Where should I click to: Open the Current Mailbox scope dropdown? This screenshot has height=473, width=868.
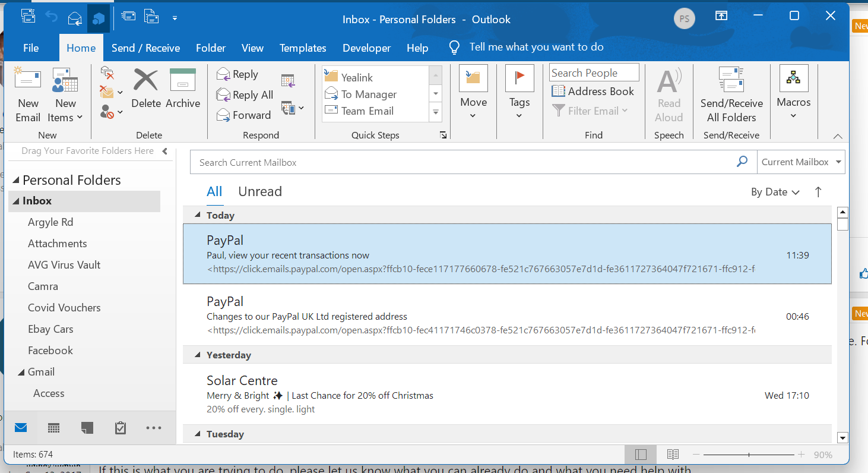(x=801, y=162)
